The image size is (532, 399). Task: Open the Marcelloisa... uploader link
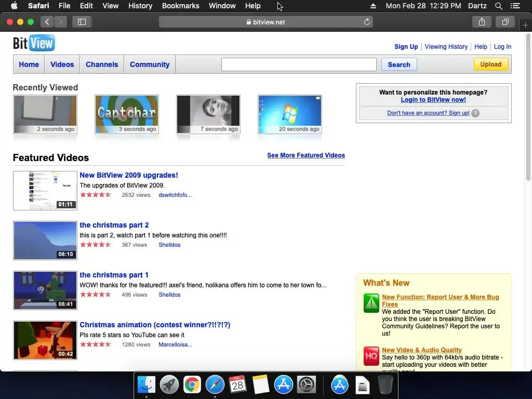pyautogui.click(x=175, y=345)
